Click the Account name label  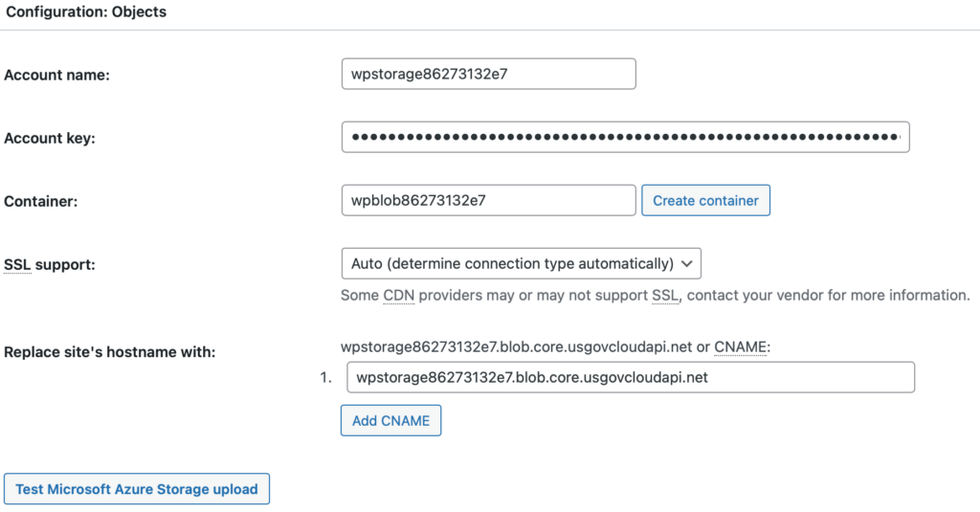point(56,75)
